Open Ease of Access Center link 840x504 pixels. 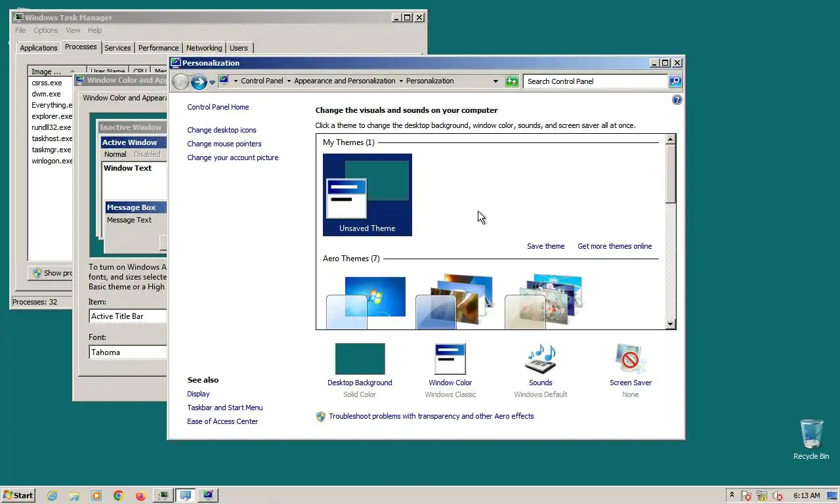(222, 421)
